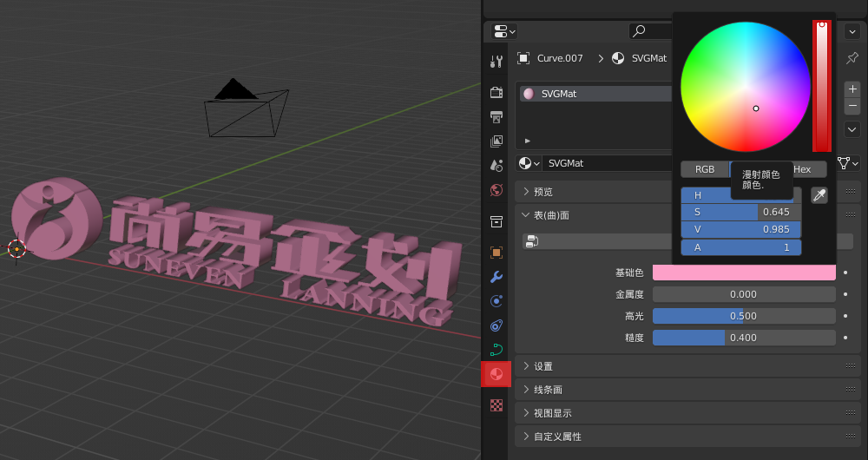
Task: Expand the 设置 panel
Action: pyautogui.click(x=543, y=366)
